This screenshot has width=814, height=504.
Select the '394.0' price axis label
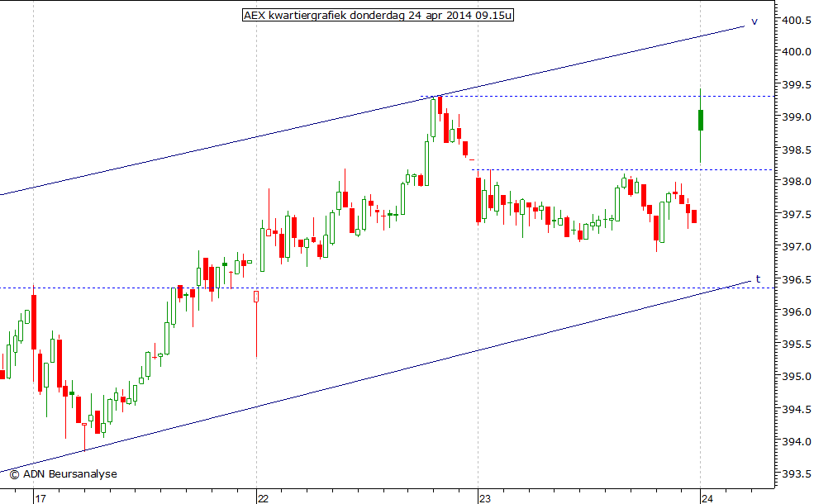click(x=797, y=442)
